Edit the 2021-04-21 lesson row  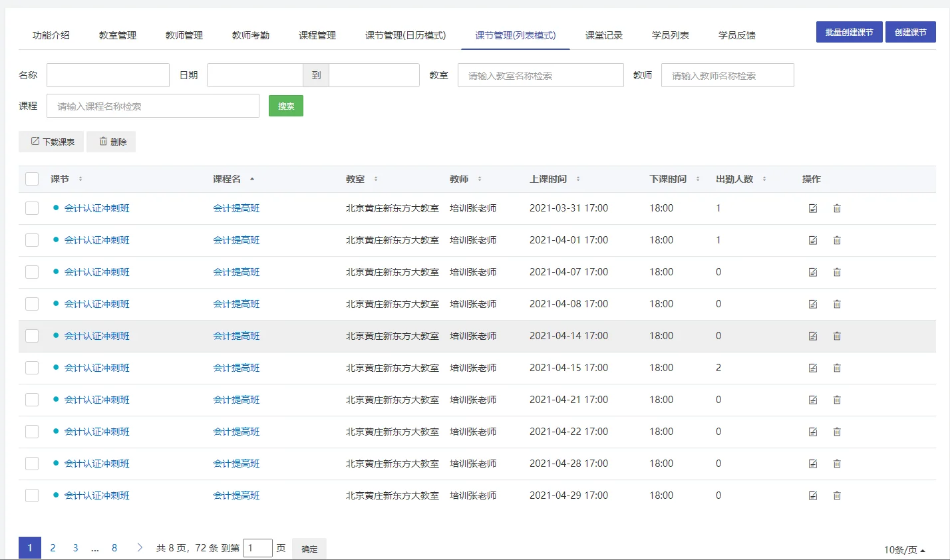813,400
